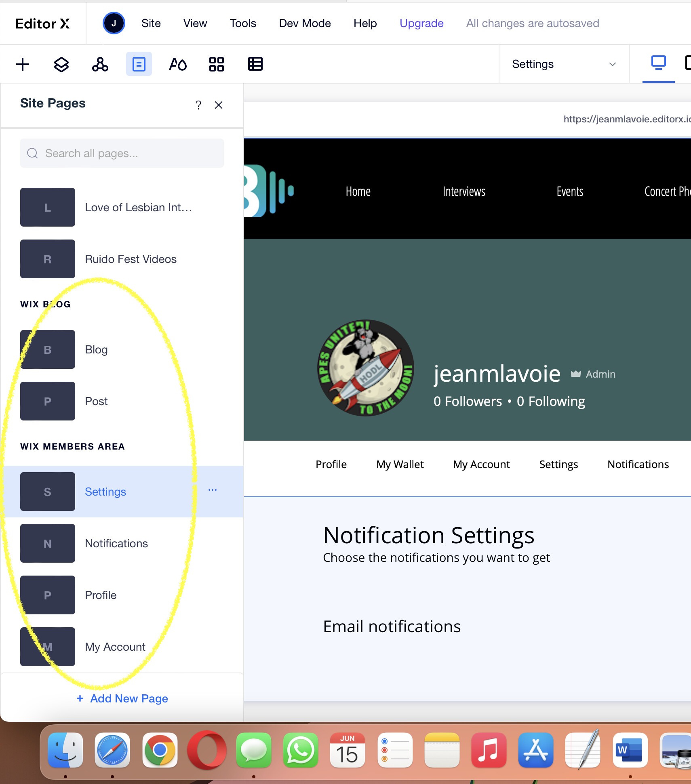Select the Blog page
This screenshot has width=691, height=784.
[122, 349]
